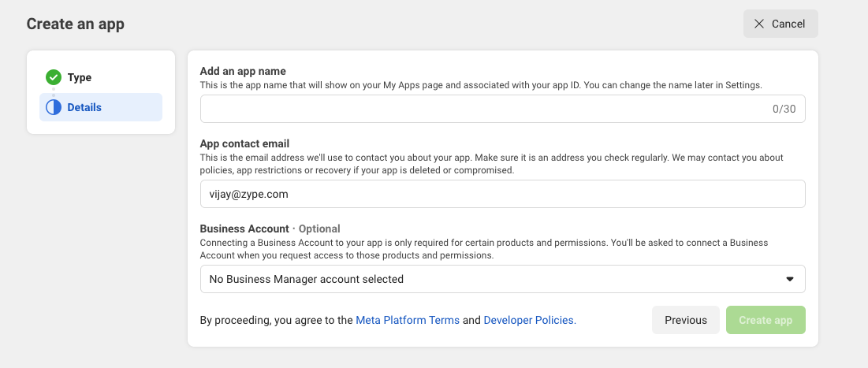Screen dimensions: 868x368
Task: Click the Previous button
Action: pos(686,320)
